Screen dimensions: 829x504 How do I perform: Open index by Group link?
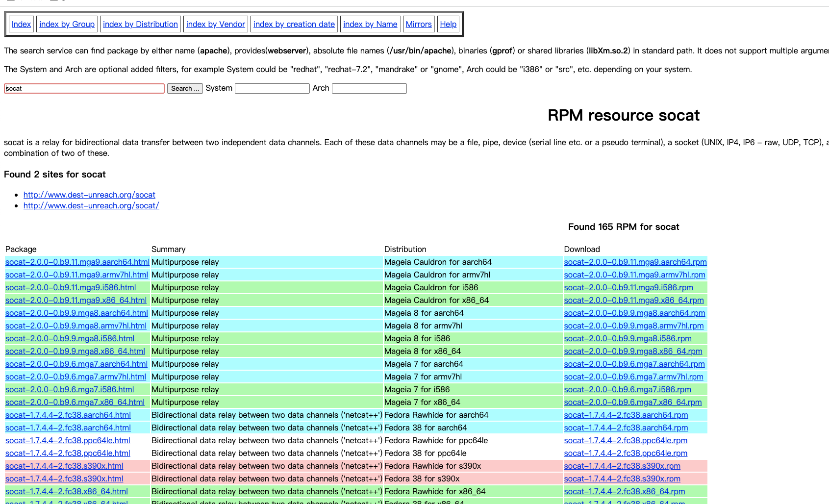pos(67,24)
